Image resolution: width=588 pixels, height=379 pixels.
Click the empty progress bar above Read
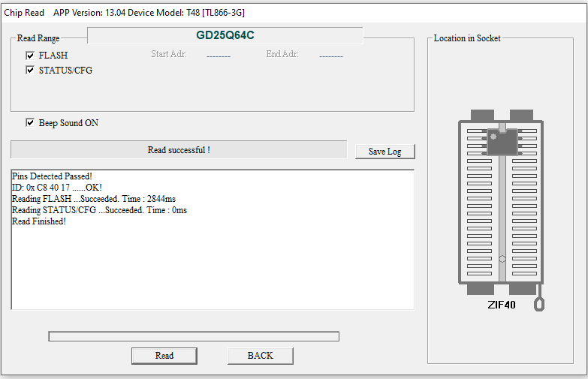[194, 336]
